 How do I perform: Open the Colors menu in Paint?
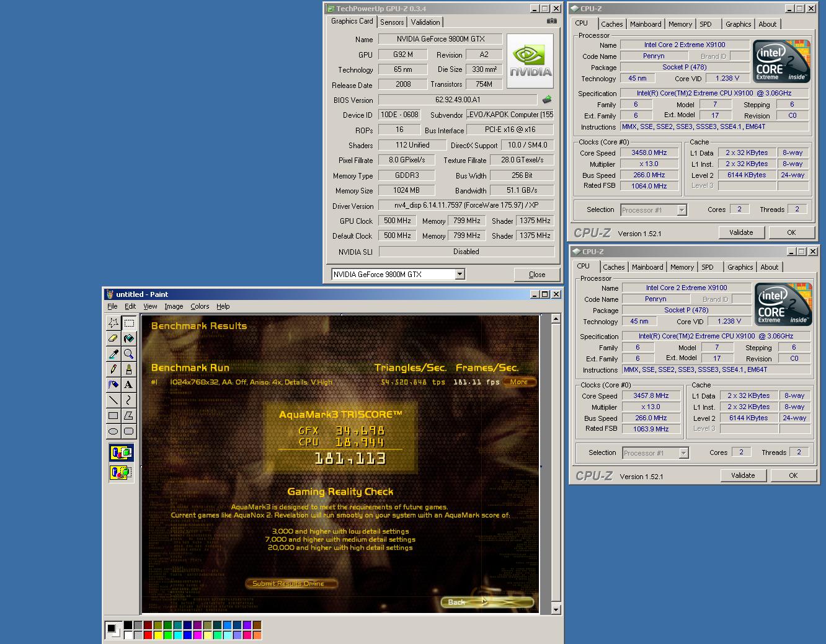click(200, 306)
